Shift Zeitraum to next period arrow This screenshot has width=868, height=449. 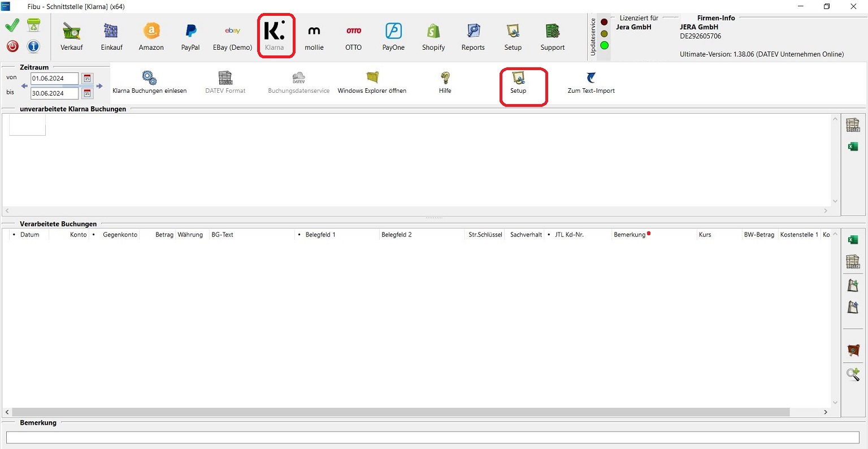[x=99, y=86]
